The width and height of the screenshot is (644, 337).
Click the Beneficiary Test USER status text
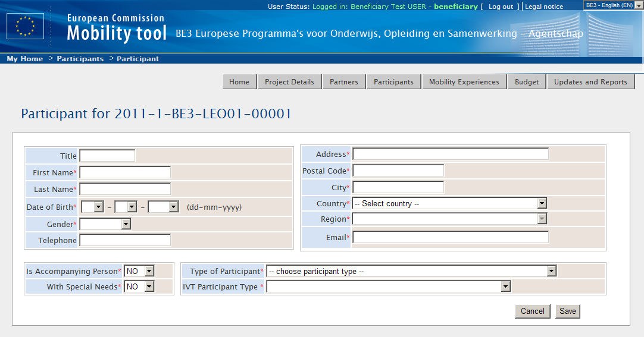(x=388, y=7)
